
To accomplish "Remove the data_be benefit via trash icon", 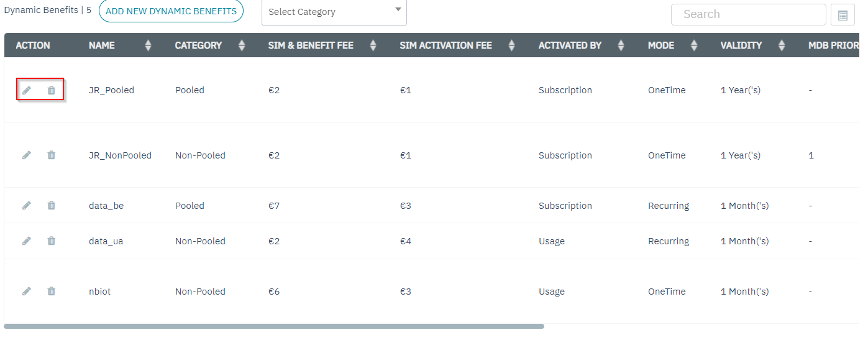I will (x=52, y=206).
